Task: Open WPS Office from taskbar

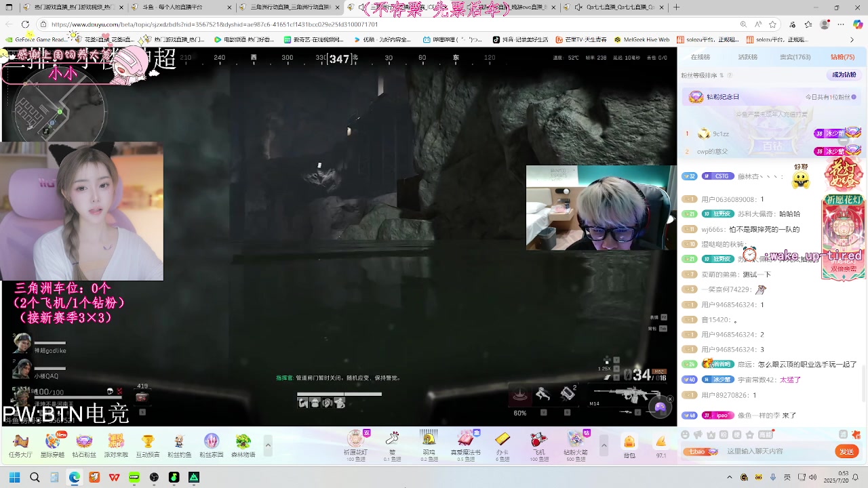Action: pyautogui.click(x=114, y=477)
